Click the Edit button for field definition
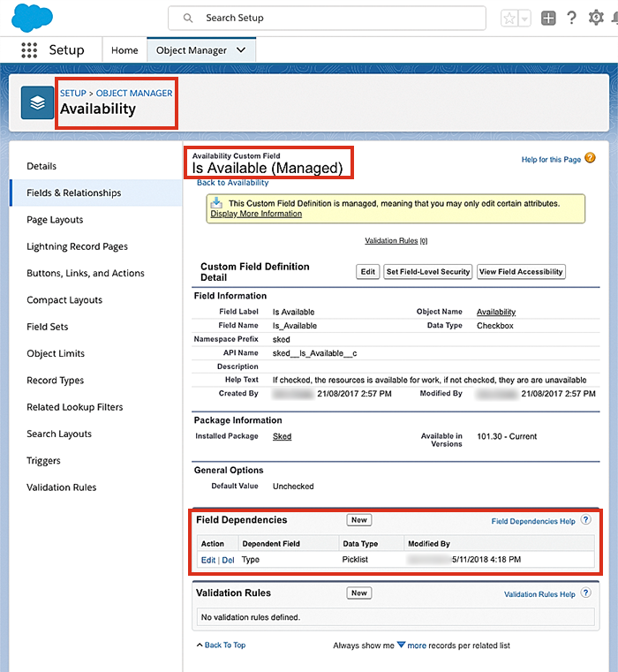Image resolution: width=618 pixels, height=672 pixels. pyautogui.click(x=368, y=272)
